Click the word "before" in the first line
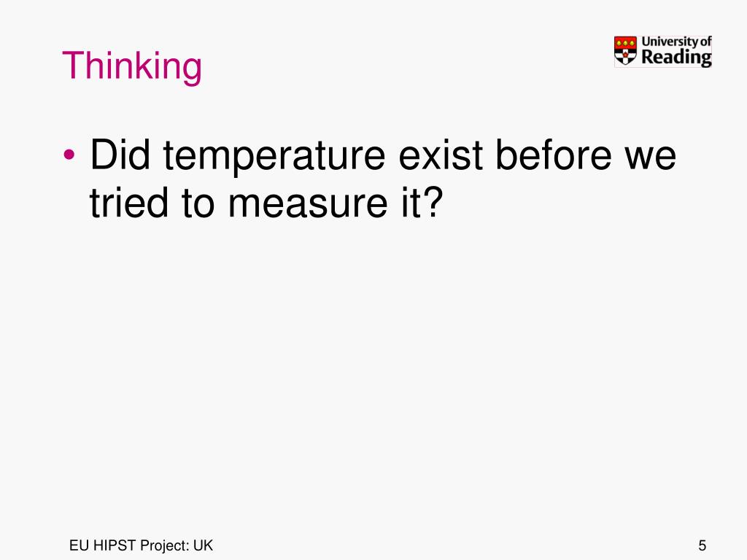This screenshot has height=560, width=747. [553, 155]
